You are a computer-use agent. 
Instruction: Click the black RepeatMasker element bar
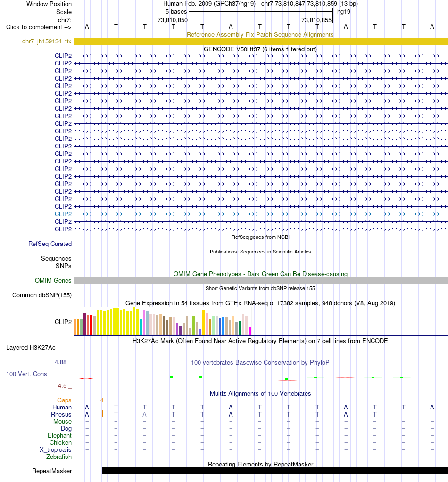tap(275, 471)
